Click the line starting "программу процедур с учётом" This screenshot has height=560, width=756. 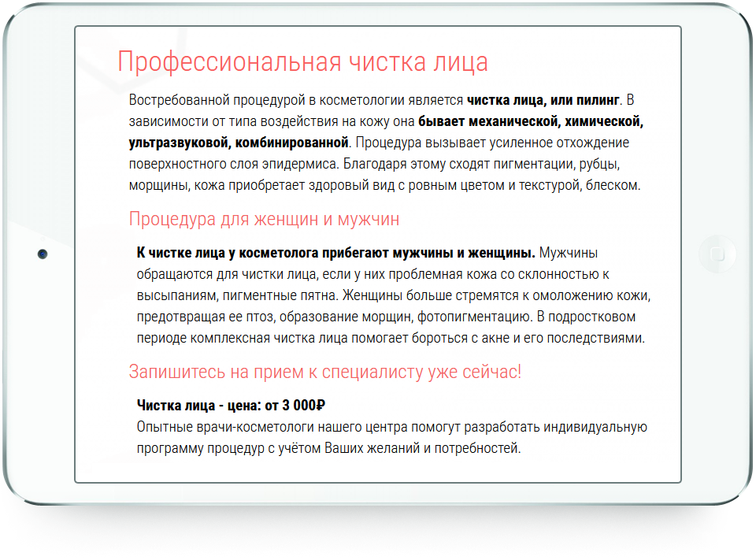click(x=329, y=448)
